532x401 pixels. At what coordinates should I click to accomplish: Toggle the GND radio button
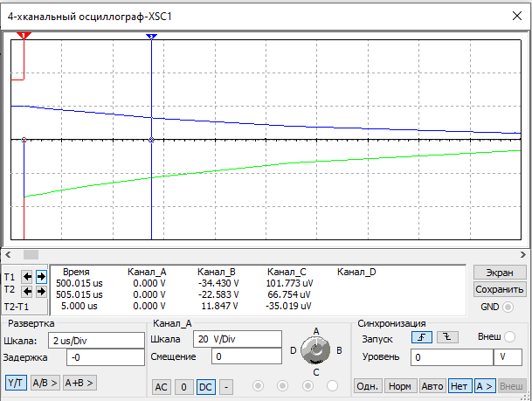[508, 307]
